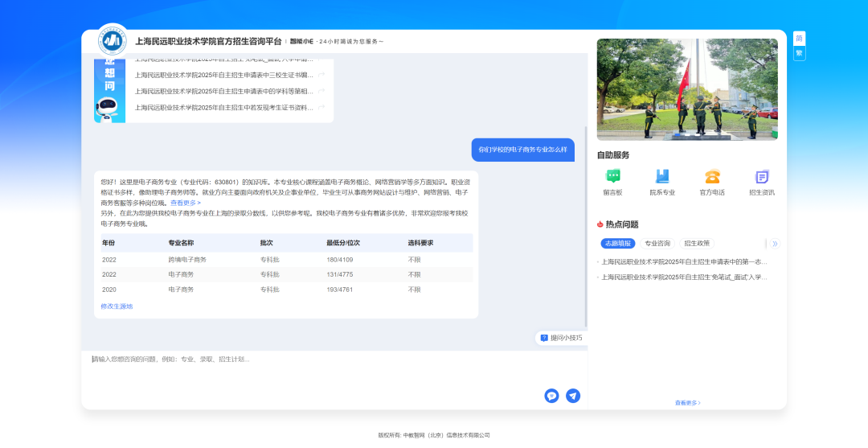
Task: Click the 193/4761 score cell
Action: pyautogui.click(x=340, y=290)
